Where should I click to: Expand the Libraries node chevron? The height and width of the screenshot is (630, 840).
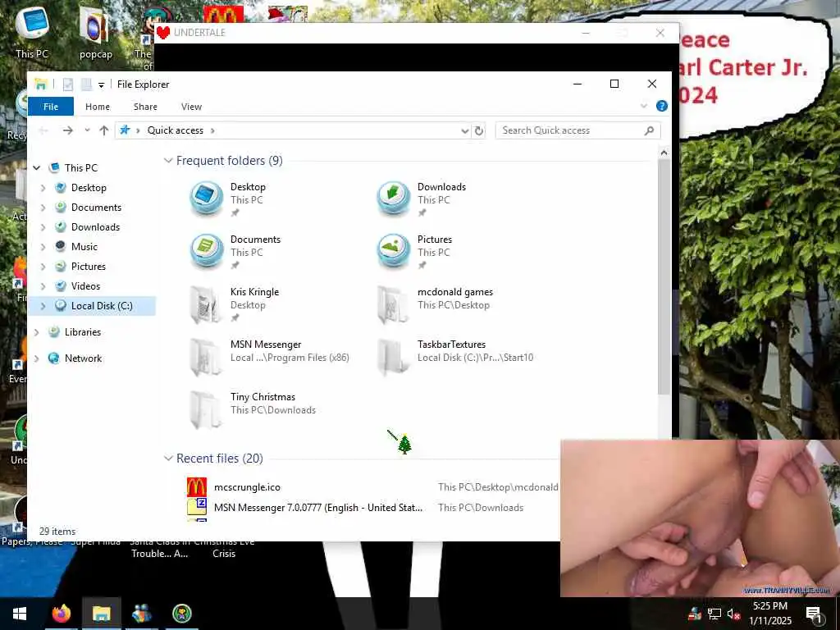point(36,332)
